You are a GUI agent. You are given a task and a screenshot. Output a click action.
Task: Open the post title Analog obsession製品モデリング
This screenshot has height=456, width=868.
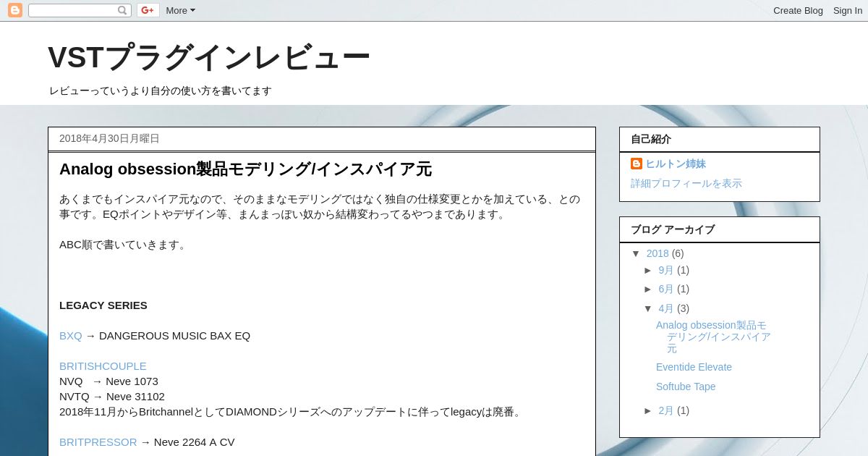point(245,169)
